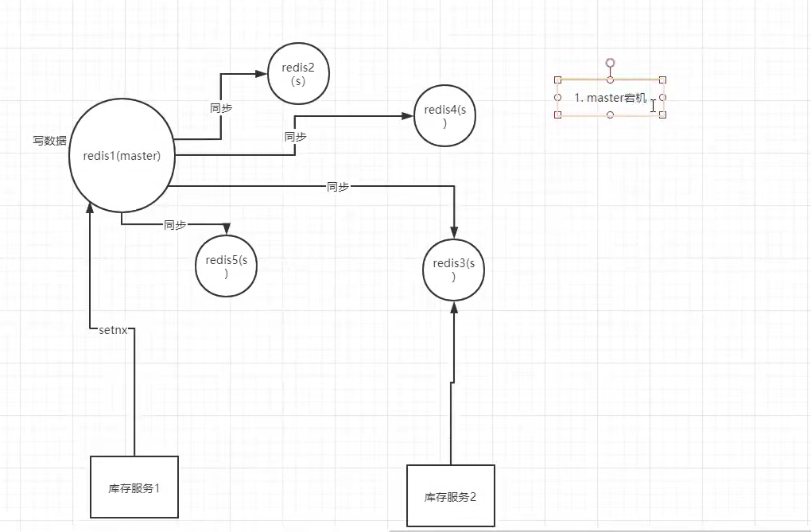Click the bottom-middle resize handle of the master宕机 box

(610, 115)
